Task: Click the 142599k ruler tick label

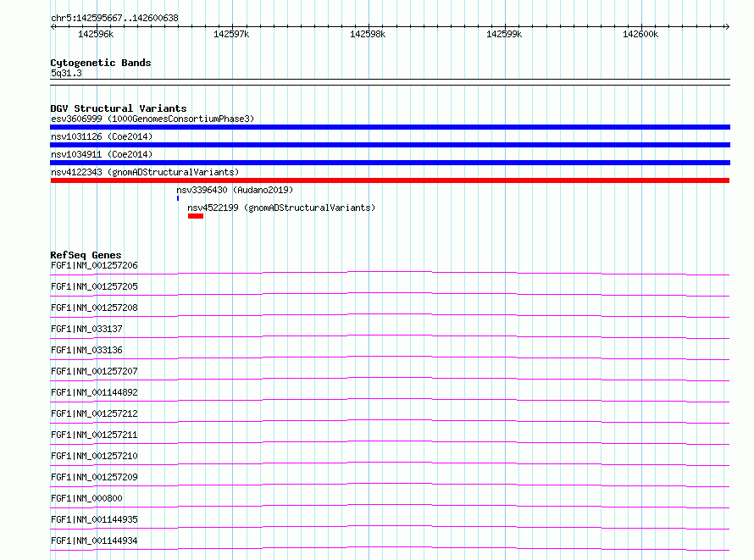Action: (x=504, y=34)
